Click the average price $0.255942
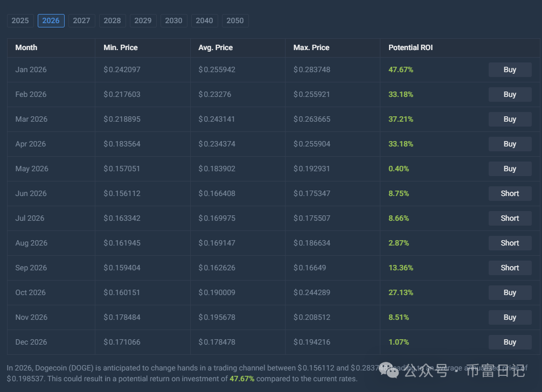The image size is (542, 392). coord(217,70)
